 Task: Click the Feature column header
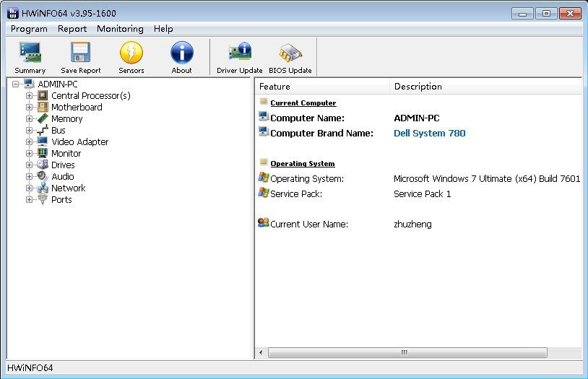tap(274, 87)
